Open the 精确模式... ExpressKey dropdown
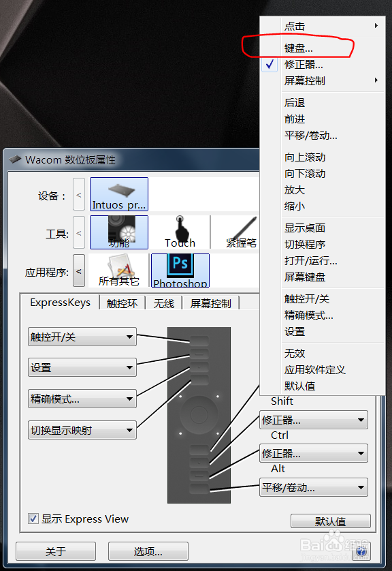The image size is (392, 571). [x=82, y=399]
